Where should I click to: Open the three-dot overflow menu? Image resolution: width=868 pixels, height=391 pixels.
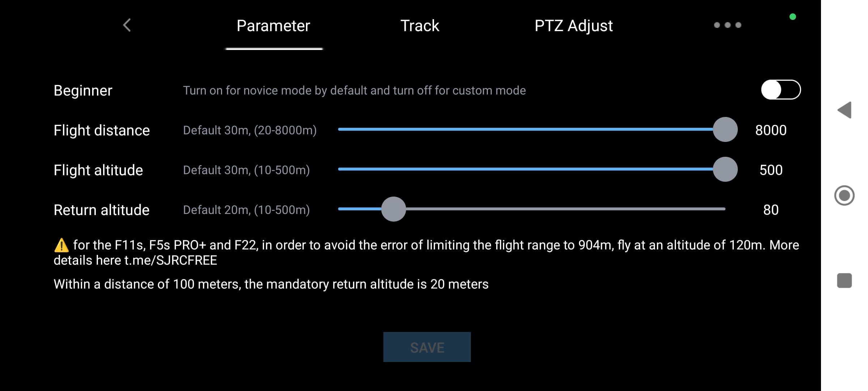tap(727, 25)
